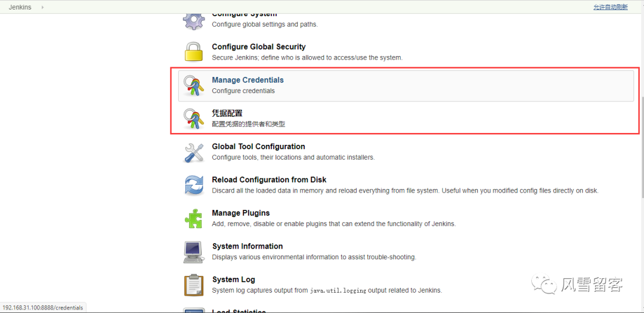
Task: Click the '配置凭据的提供者和类型' description
Action: click(x=249, y=124)
